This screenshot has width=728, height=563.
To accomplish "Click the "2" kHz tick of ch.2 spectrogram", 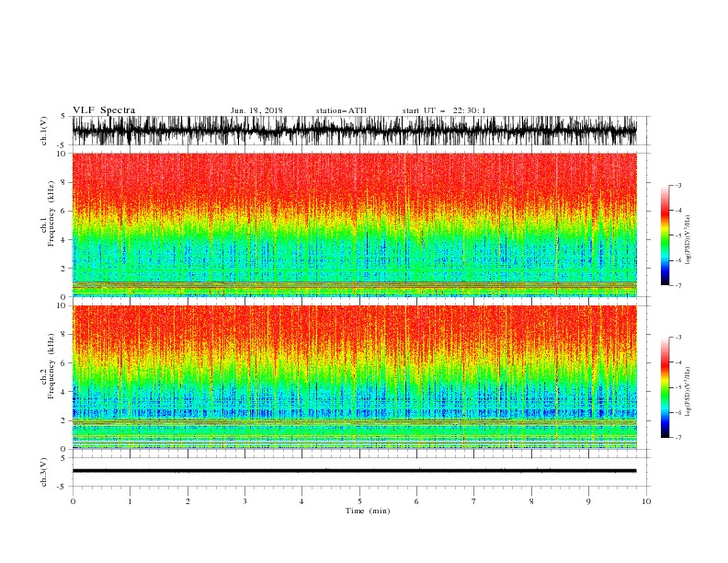I will pyautogui.click(x=63, y=420).
